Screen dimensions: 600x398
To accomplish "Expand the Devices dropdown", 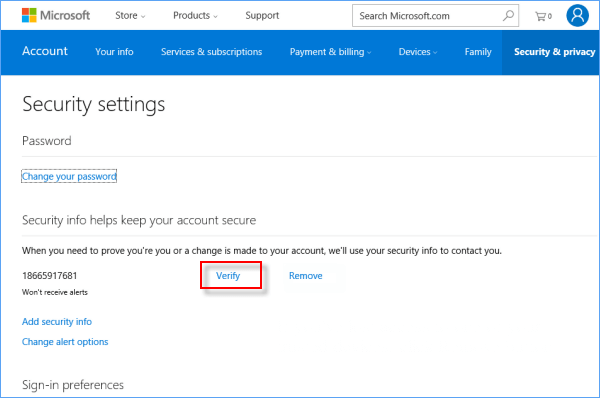I will click(417, 52).
